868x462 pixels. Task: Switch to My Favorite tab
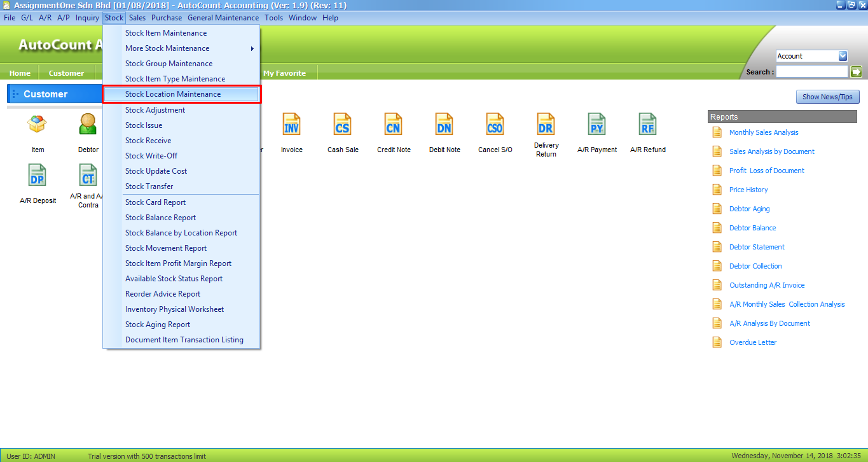284,73
